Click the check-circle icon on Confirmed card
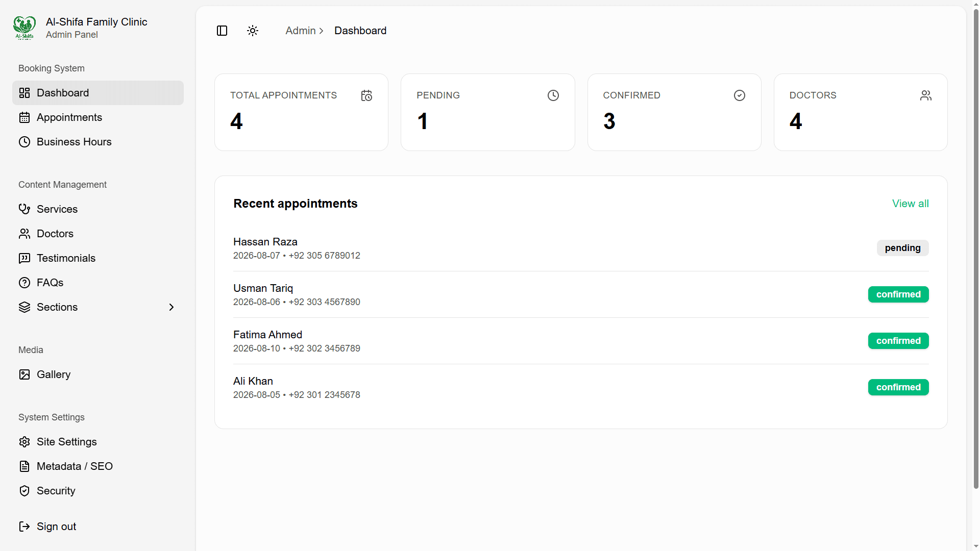 [740, 95]
